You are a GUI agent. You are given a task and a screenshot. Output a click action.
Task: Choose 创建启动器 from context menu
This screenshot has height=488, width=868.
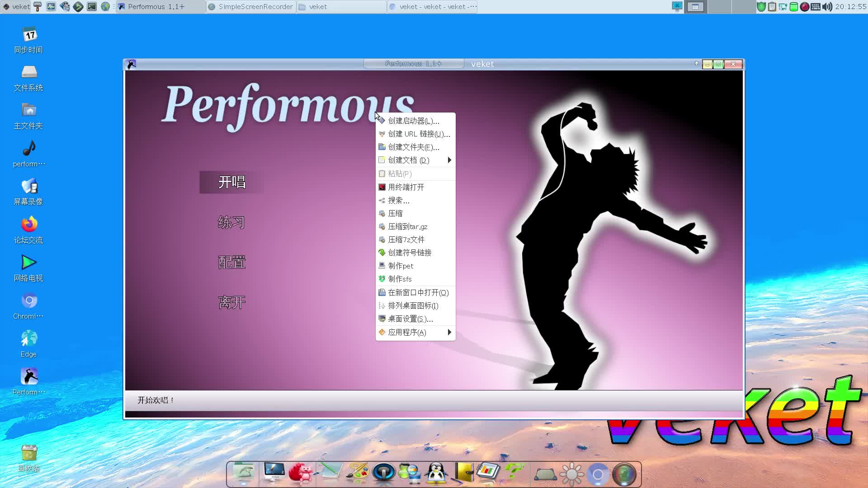click(415, 121)
